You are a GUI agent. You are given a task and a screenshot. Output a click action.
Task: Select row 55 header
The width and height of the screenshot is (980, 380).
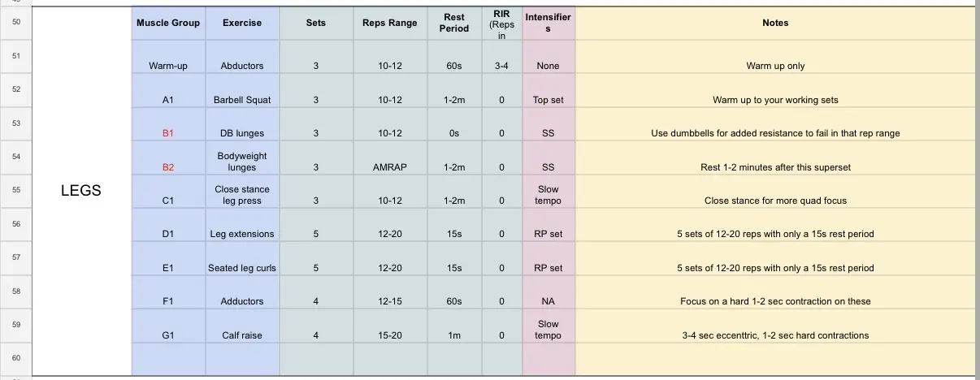point(17,190)
